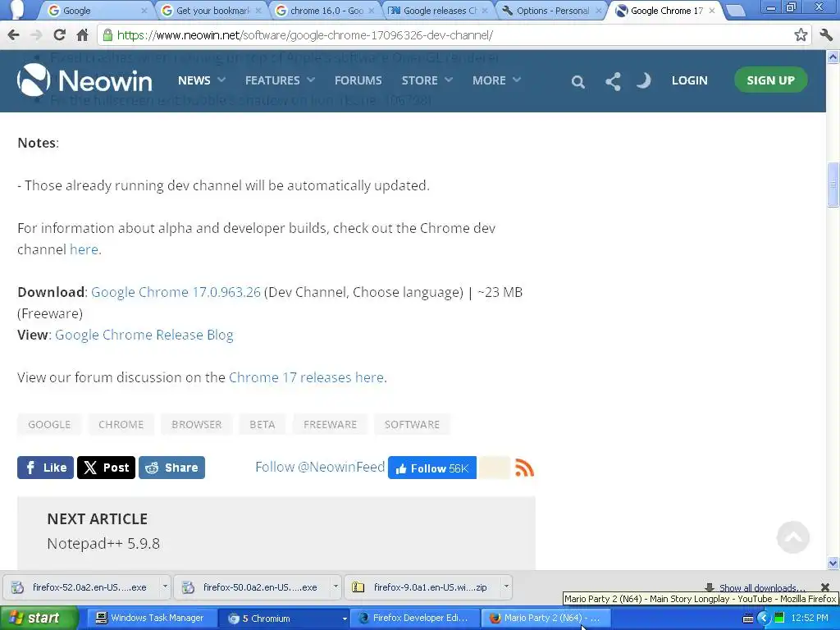Click Show all downloads link
This screenshot has height=630, width=840.
pyautogui.click(x=760, y=587)
